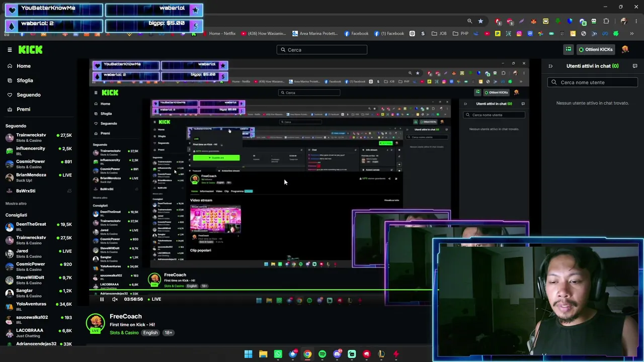
Task: Collapse the chat users panel arrow
Action: (x=550, y=66)
